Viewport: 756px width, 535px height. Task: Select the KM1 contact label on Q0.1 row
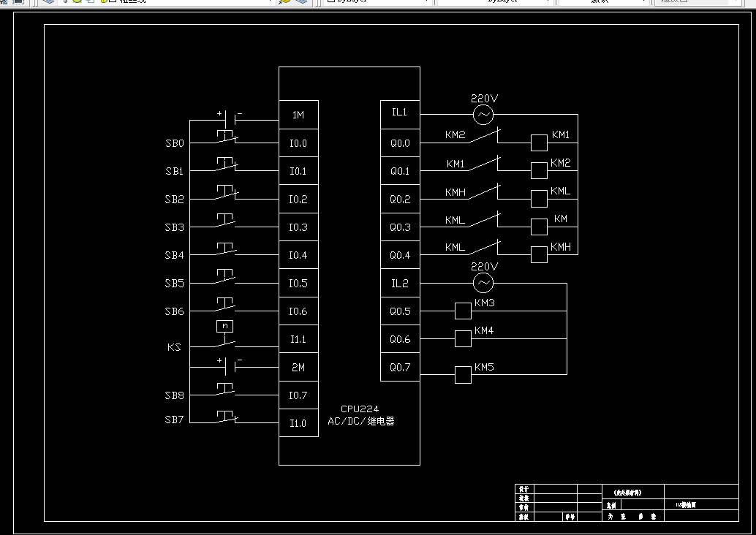click(x=456, y=164)
